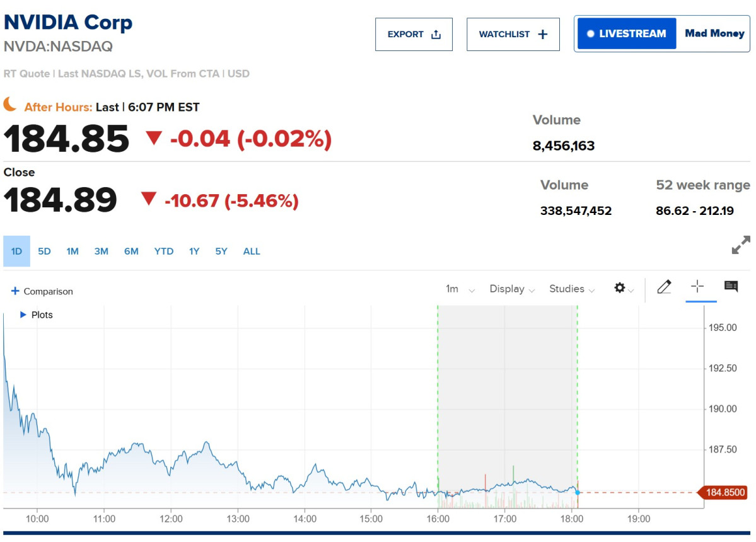Click the close price 184.89
Viewport: 756px width, 542px height.
pos(61,199)
